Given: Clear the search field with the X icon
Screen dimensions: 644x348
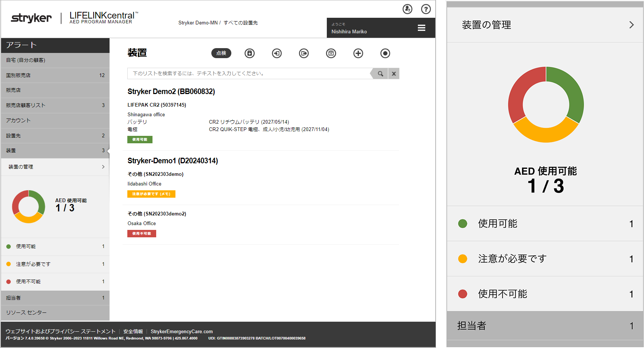Looking at the screenshot, I should [394, 74].
